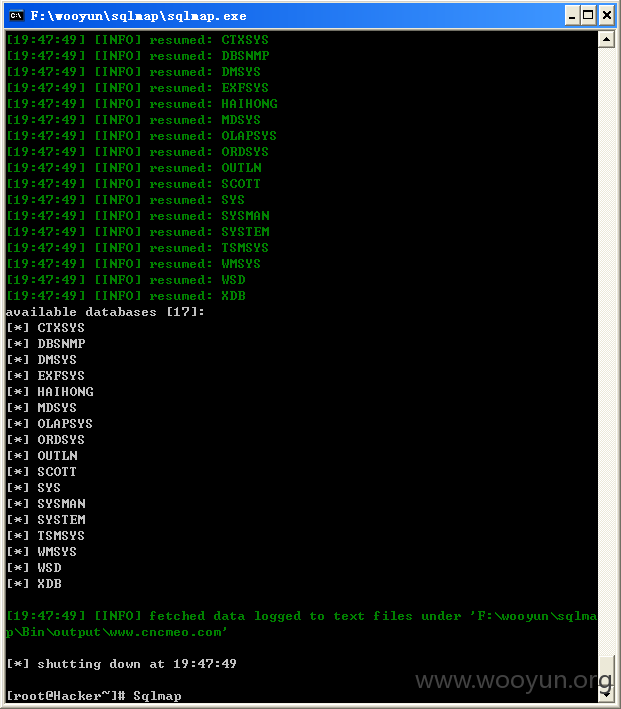Click the 'shutting down at 19:47:49' line

tap(121, 664)
